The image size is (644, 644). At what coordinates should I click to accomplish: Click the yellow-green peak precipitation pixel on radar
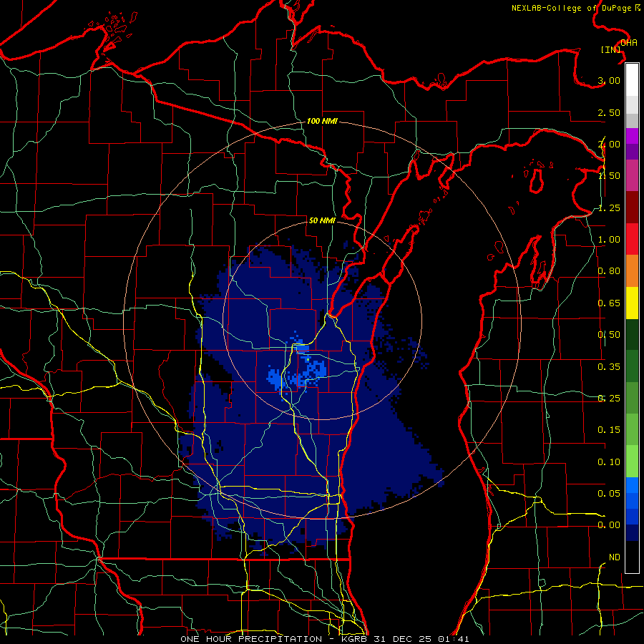[308, 359]
